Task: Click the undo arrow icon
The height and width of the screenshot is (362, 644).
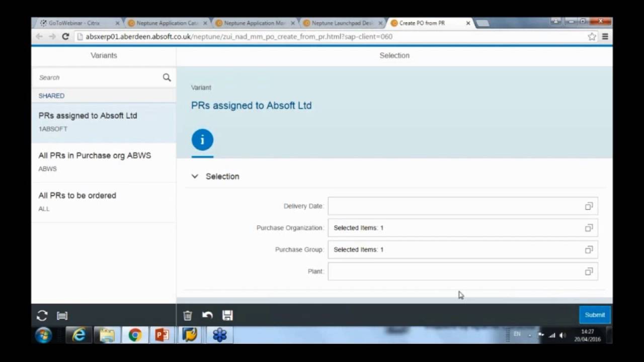Action: pos(207,315)
